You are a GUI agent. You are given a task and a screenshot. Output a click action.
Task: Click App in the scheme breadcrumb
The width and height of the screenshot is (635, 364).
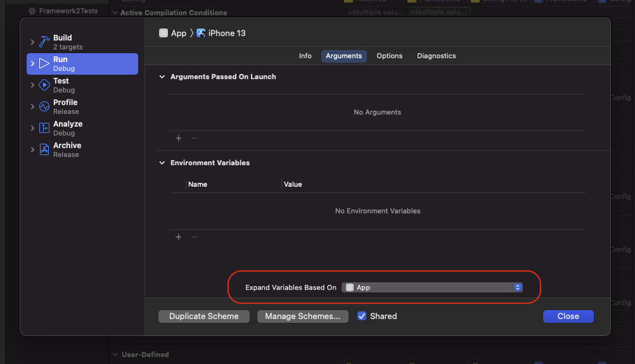(179, 33)
